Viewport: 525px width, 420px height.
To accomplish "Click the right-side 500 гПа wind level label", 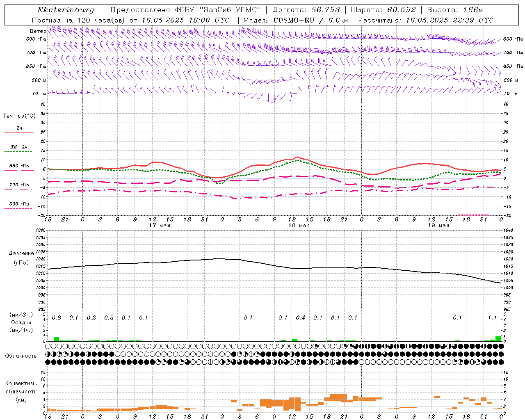I will (x=513, y=39).
